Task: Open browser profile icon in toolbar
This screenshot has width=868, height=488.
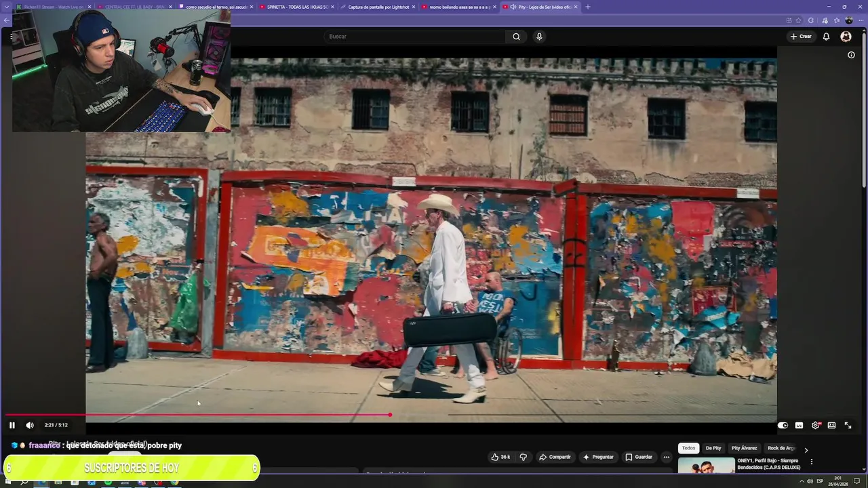Action: (848, 20)
